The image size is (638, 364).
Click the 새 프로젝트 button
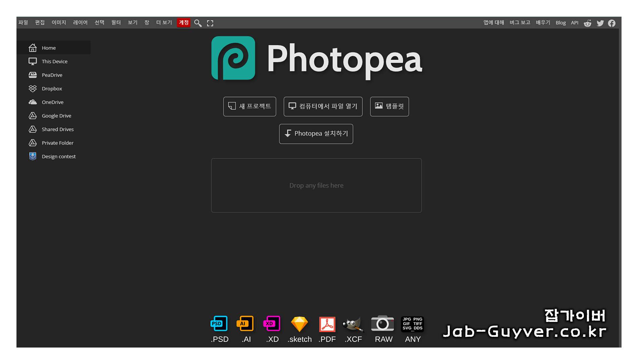pyautogui.click(x=249, y=107)
